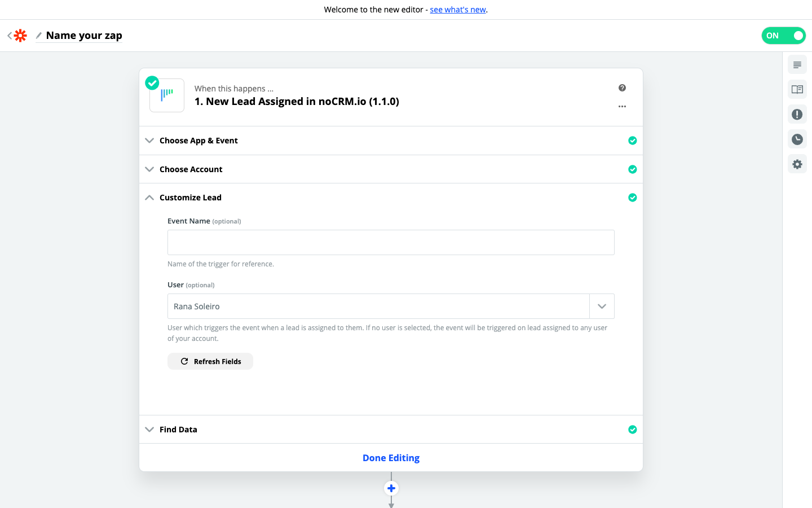Open the zap outline sidebar icon

797,65
